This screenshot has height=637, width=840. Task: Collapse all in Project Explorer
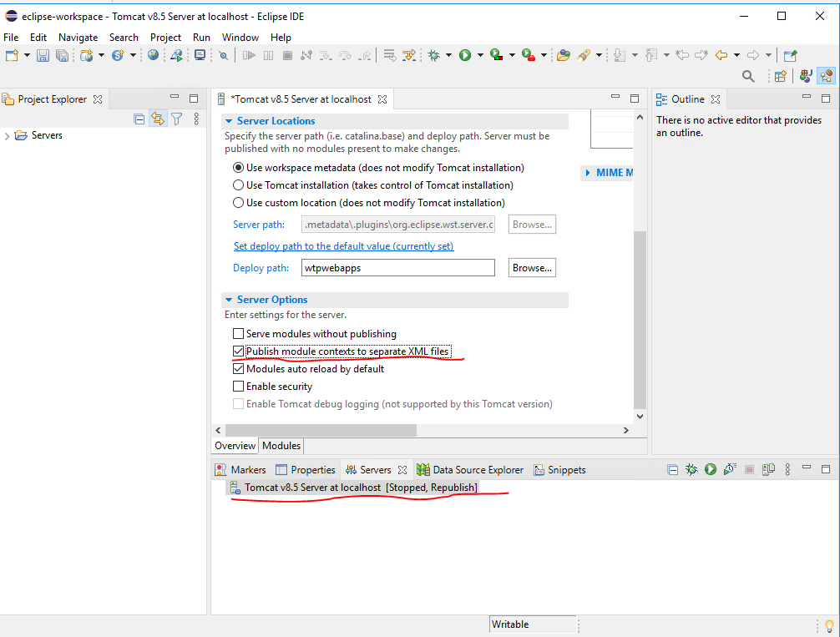pos(139,119)
